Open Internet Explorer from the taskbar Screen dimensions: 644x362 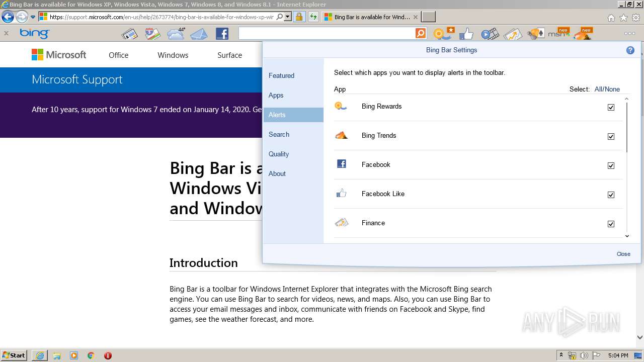[40, 355]
